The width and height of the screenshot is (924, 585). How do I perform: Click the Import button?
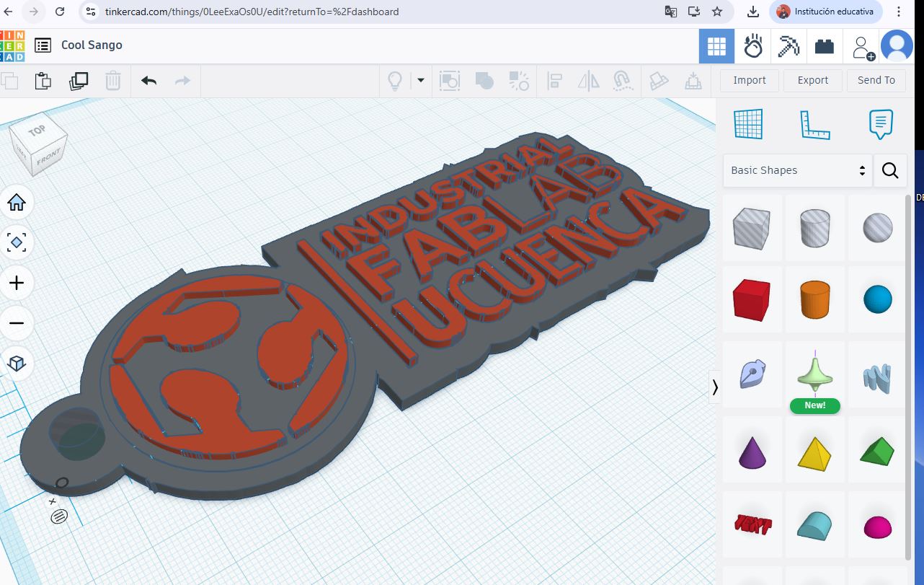[x=749, y=80]
